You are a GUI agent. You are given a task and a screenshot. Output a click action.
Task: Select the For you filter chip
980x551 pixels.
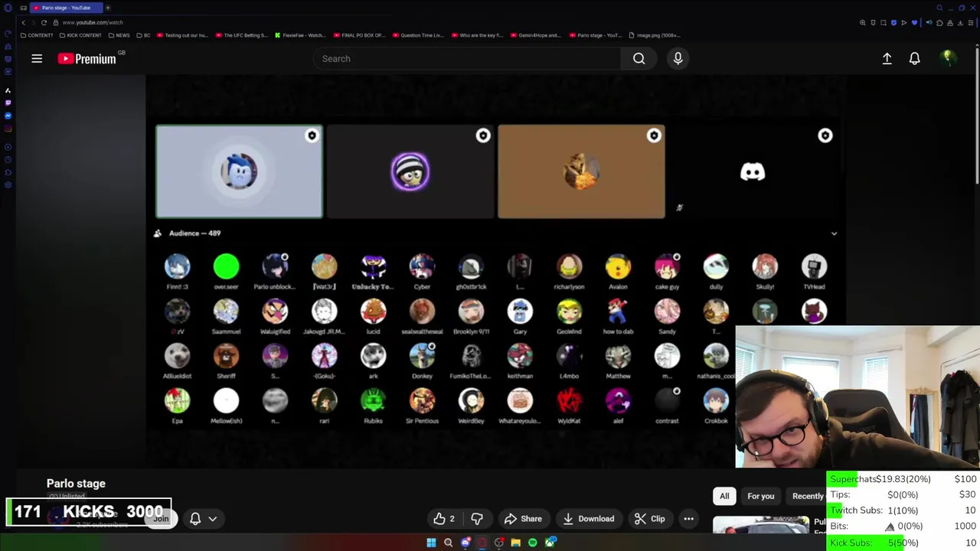760,496
